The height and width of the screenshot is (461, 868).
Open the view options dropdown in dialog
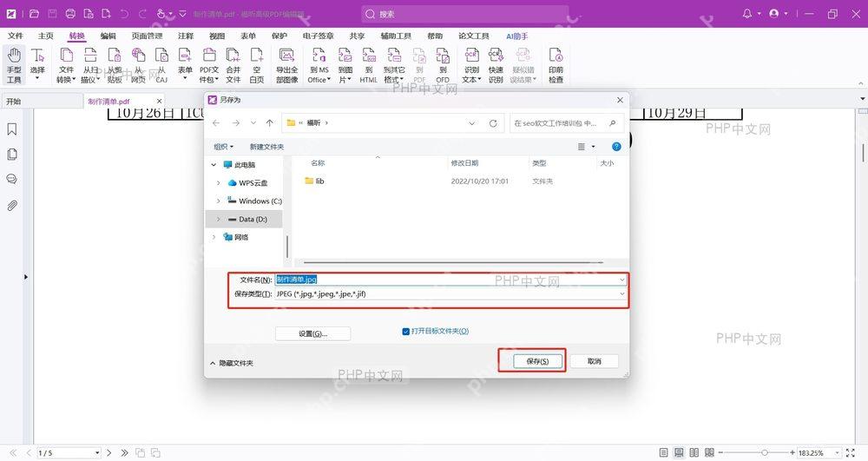(x=594, y=147)
